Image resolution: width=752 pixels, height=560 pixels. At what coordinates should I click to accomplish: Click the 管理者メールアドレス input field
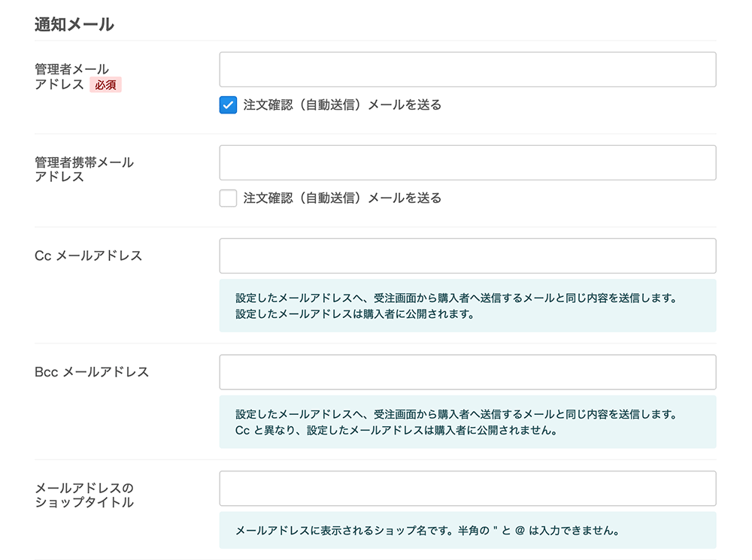click(x=468, y=69)
